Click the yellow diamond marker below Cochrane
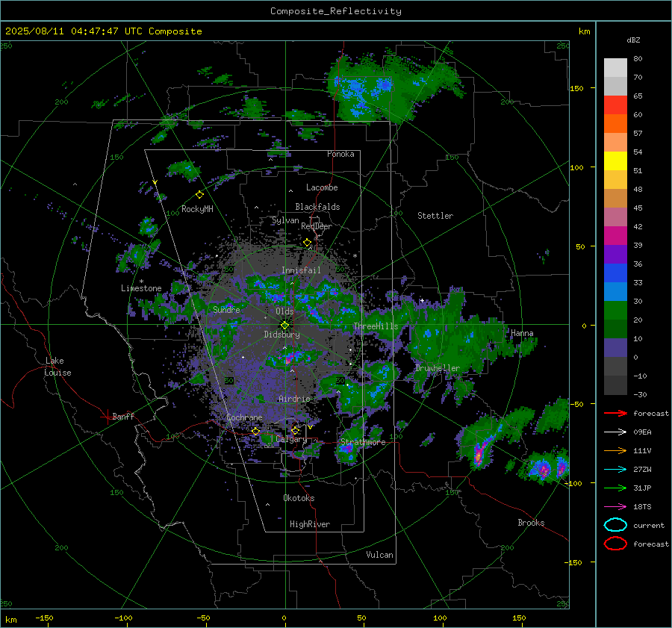Viewport: 672px width, 628px height. 256,431
